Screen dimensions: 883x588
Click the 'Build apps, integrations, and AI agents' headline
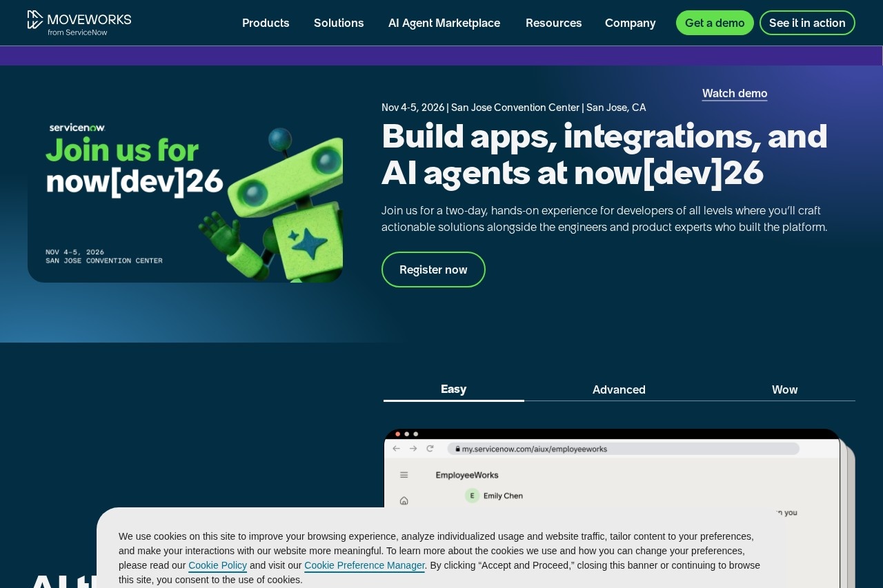(x=604, y=154)
